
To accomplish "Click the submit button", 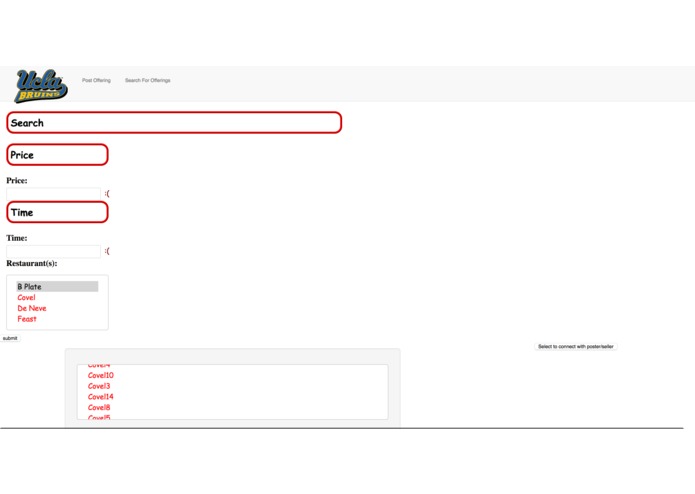I will [10, 338].
